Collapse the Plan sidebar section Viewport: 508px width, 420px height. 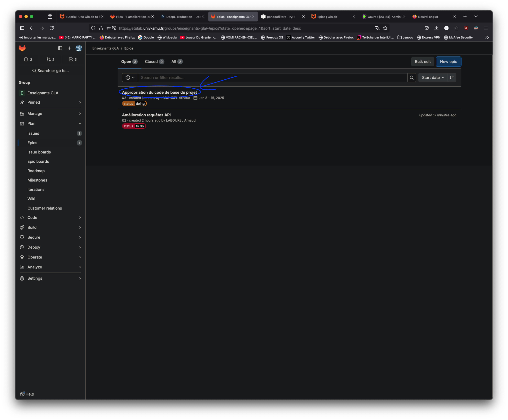pos(50,123)
